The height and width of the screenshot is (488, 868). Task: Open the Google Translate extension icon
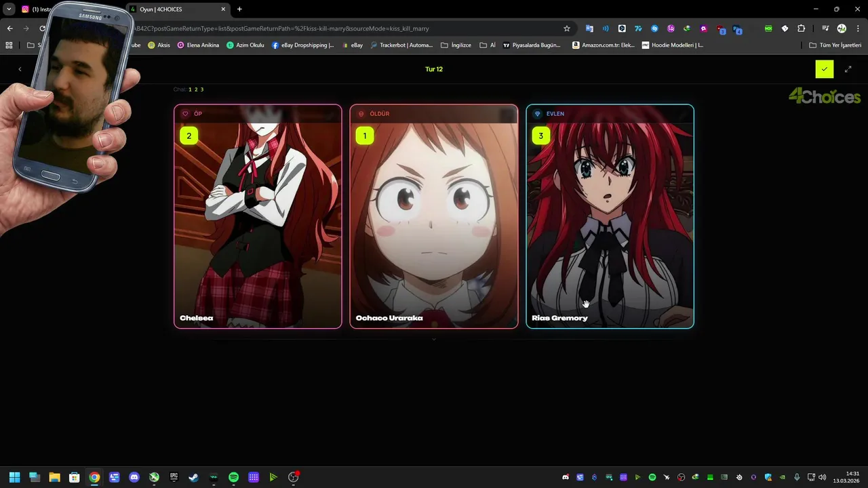(589, 28)
